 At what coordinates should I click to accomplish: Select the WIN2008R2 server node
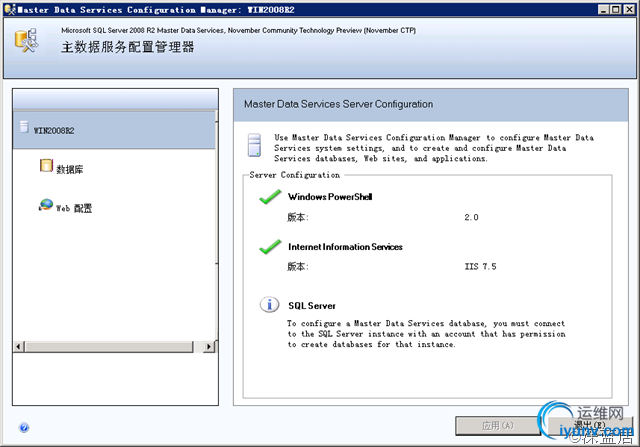(x=114, y=130)
